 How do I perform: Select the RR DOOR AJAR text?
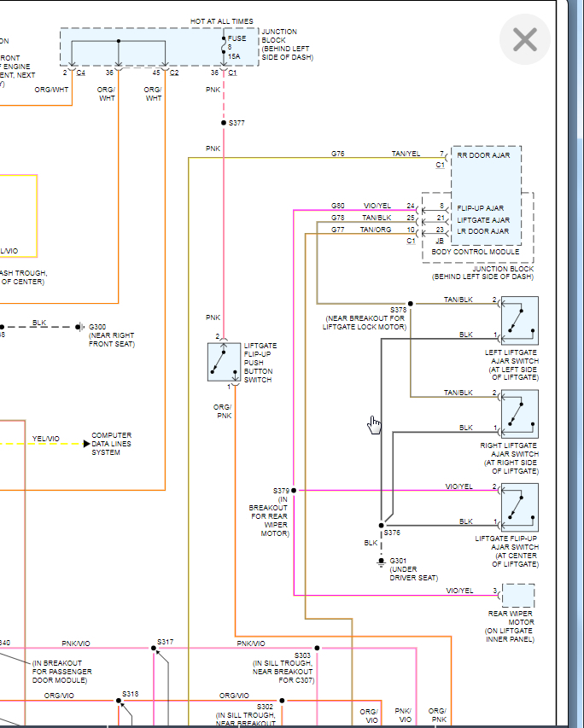[x=484, y=154]
